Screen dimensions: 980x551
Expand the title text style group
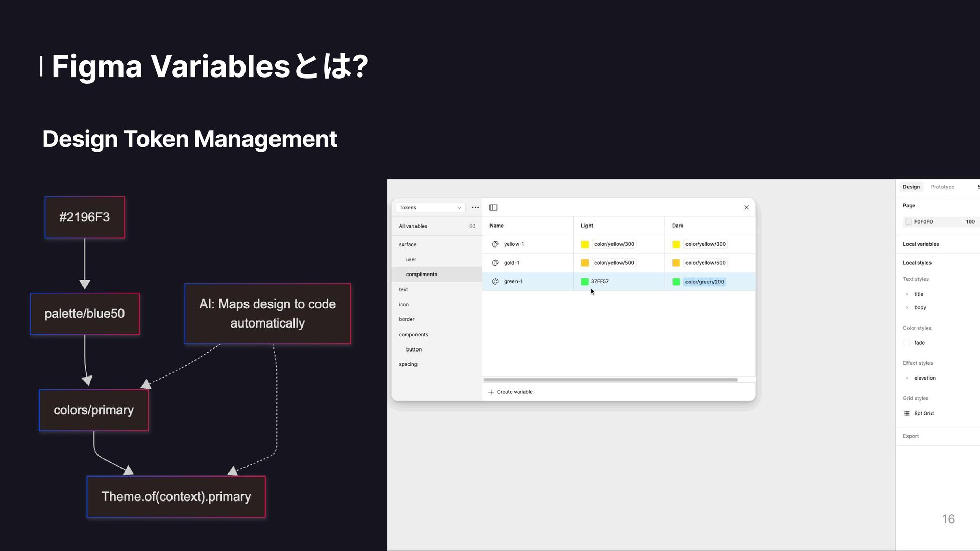point(907,294)
